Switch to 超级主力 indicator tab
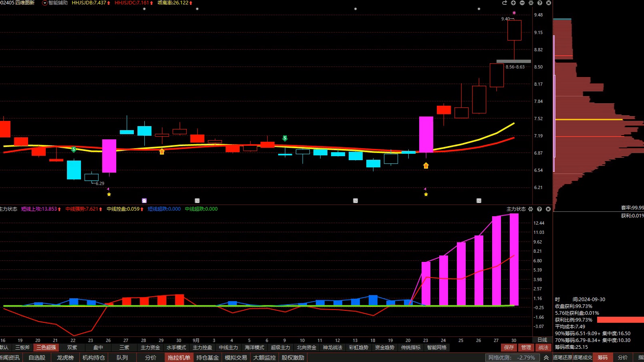 tap(281, 348)
